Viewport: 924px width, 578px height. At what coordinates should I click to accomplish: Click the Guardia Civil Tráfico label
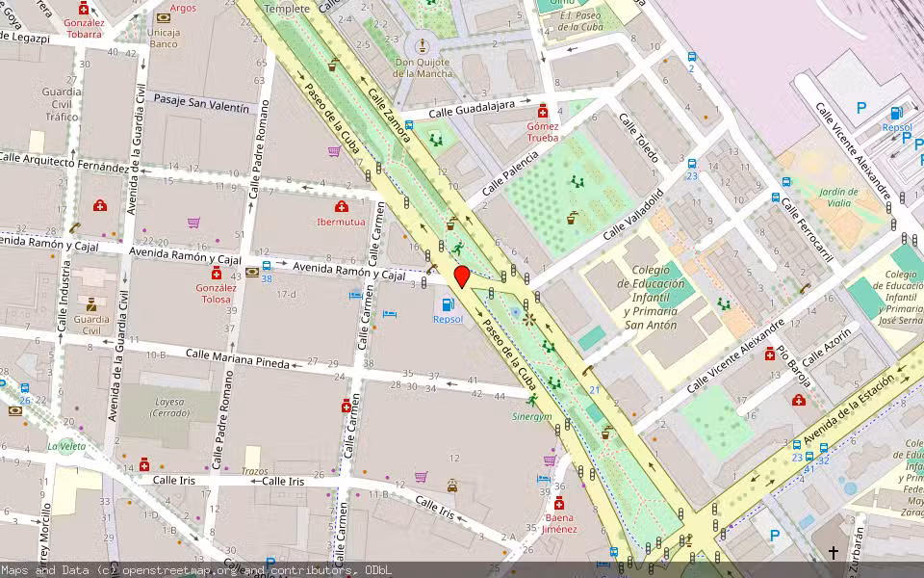click(62, 104)
